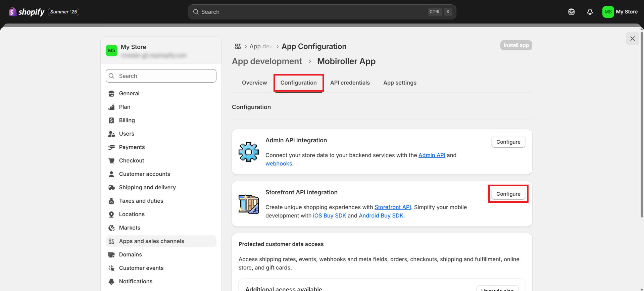Image resolution: width=644 pixels, height=291 pixels.
Task: Open the Sidekick assistant icon
Action: coord(572,12)
